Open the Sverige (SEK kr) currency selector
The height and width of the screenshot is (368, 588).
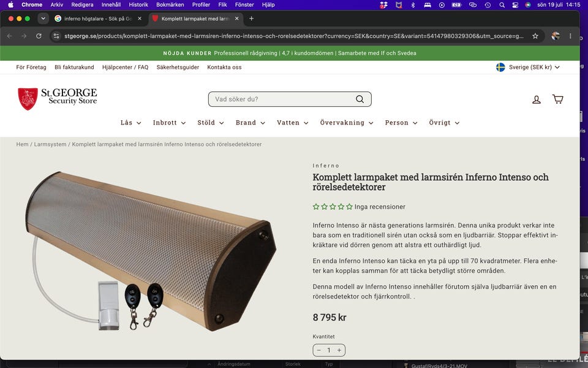click(x=527, y=67)
